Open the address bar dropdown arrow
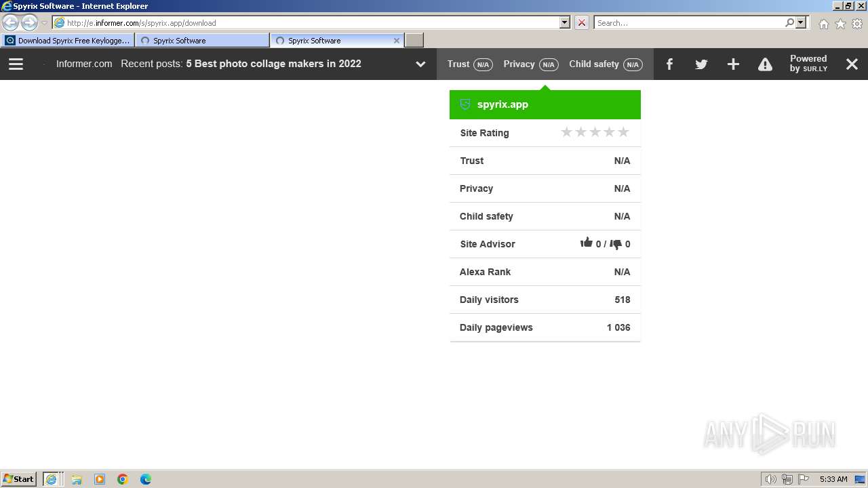 click(x=565, y=22)
